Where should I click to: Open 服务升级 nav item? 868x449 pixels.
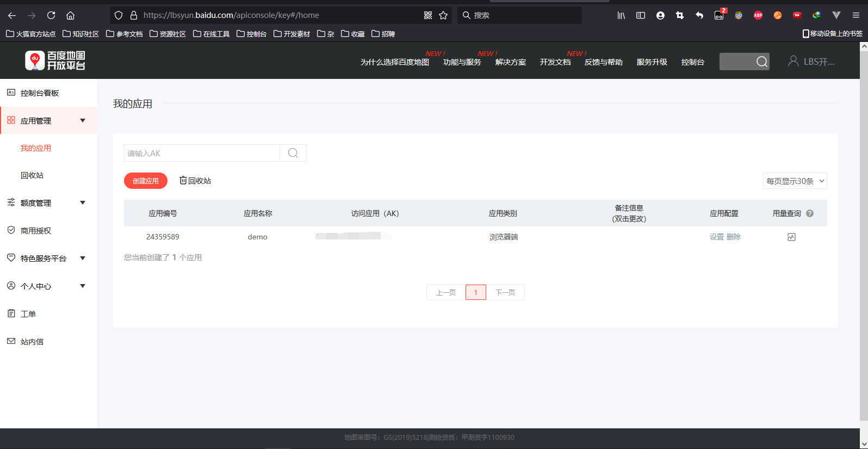coord(652,62)
